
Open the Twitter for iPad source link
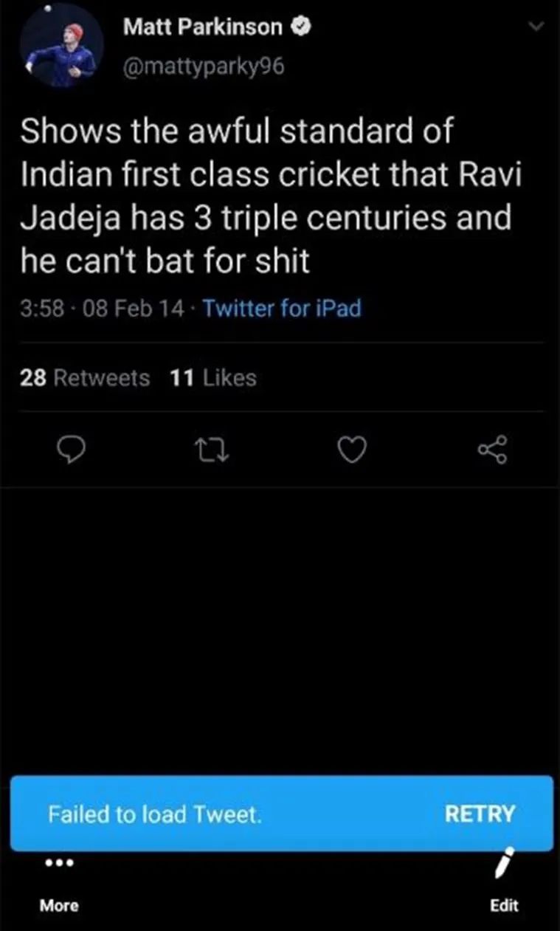282,308
